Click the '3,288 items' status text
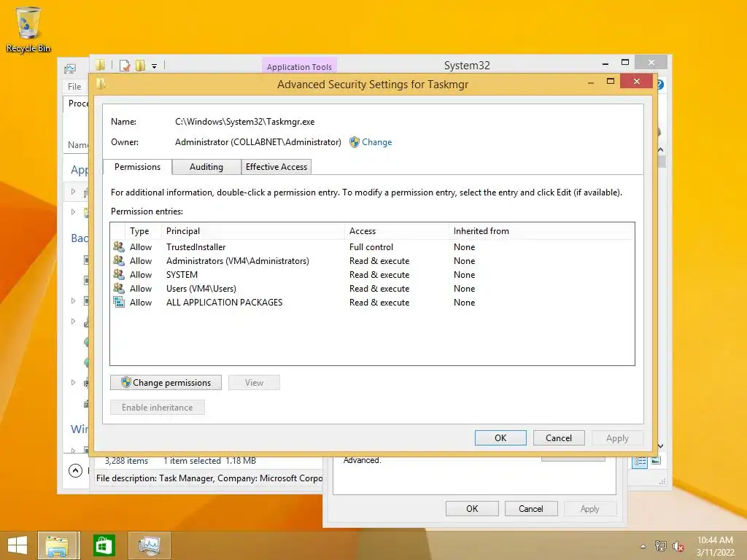The height and width of the screenshot is (560, 747). [x=126, y=461]
